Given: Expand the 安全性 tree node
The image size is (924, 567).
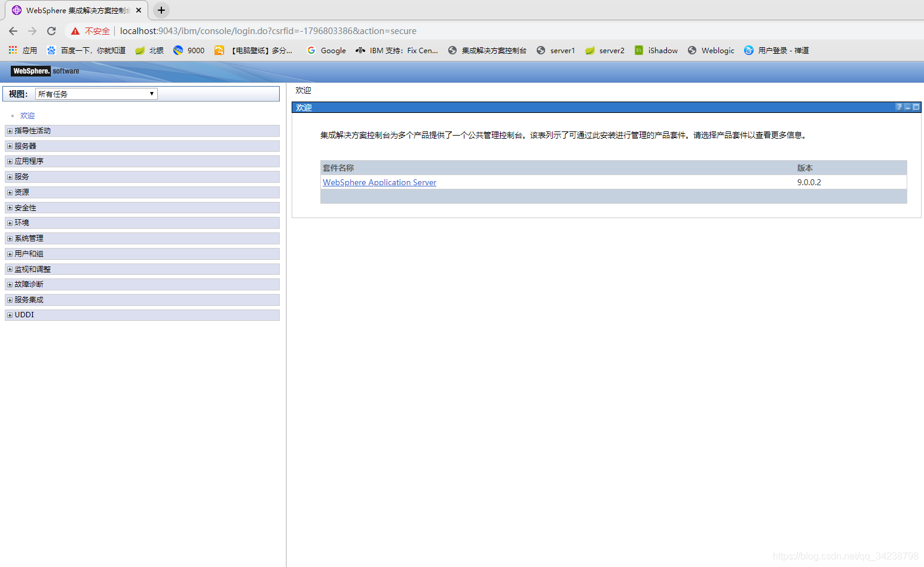Looking at the screenshot, I should (x=10, y=208).
